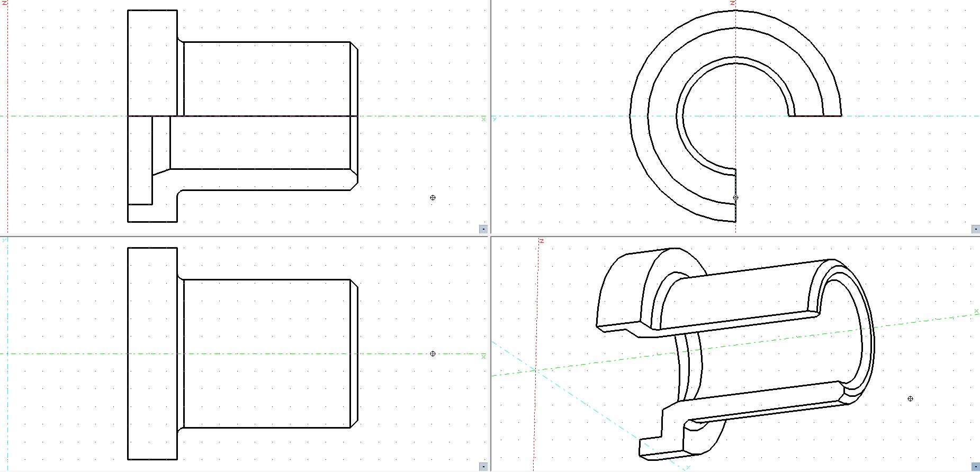Image resolution: width=980 pixels, height=472 pixels.
Task: Click the center intersection of the four viewports
Action: click(490, 236)
